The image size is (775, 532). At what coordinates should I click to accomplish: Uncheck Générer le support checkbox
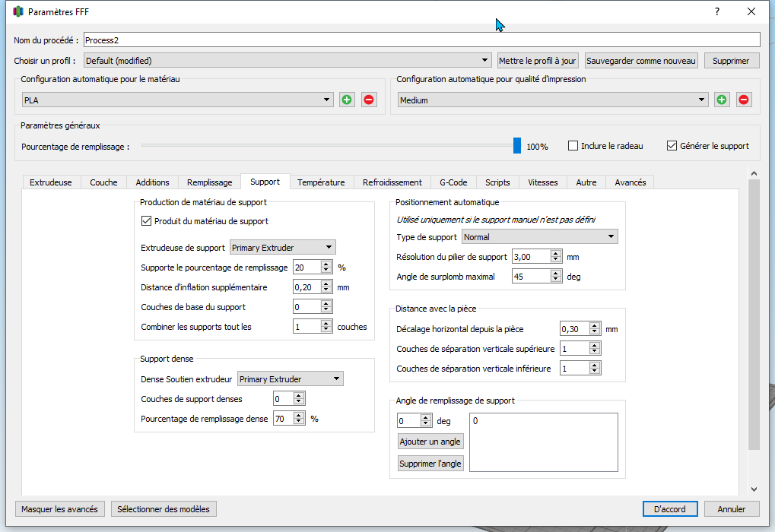tap(672, 146)
